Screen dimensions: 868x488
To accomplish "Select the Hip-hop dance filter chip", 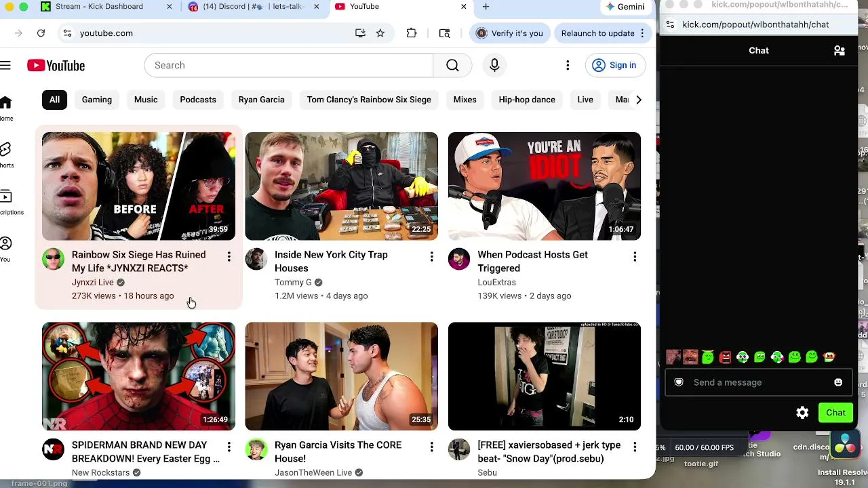I will click(x=527, y=100).
